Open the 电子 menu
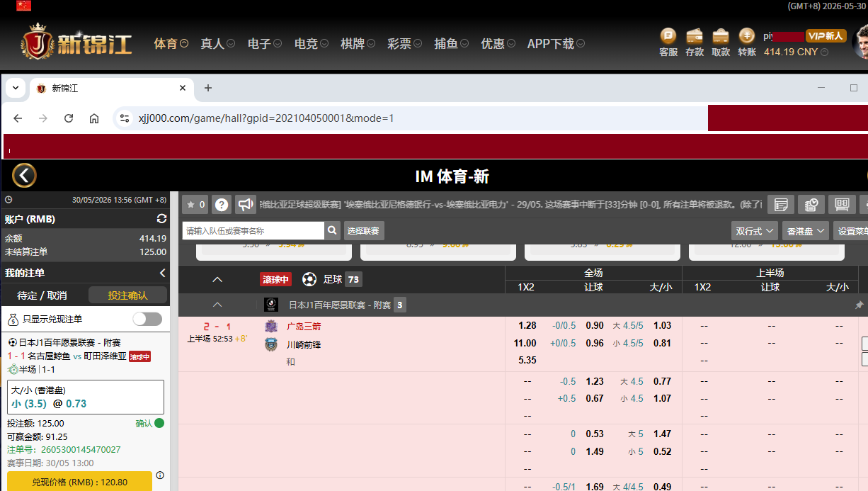The image size is (868, 491). (265, 44)
